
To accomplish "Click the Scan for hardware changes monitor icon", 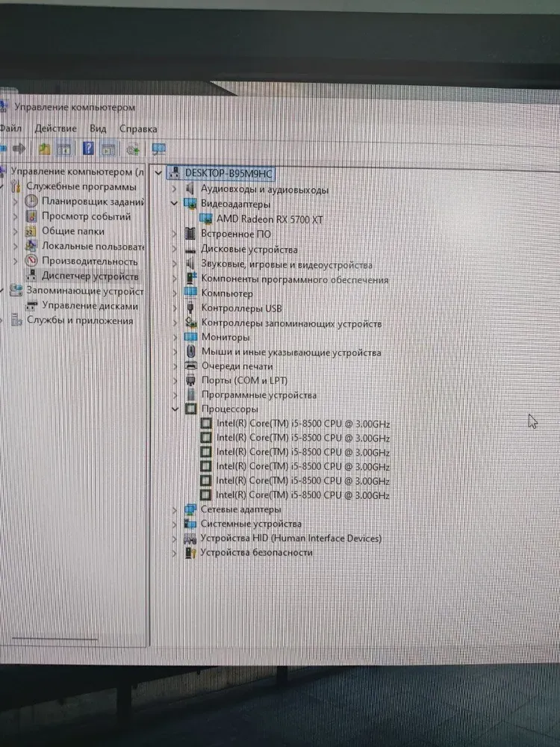I will coord(158,149).
